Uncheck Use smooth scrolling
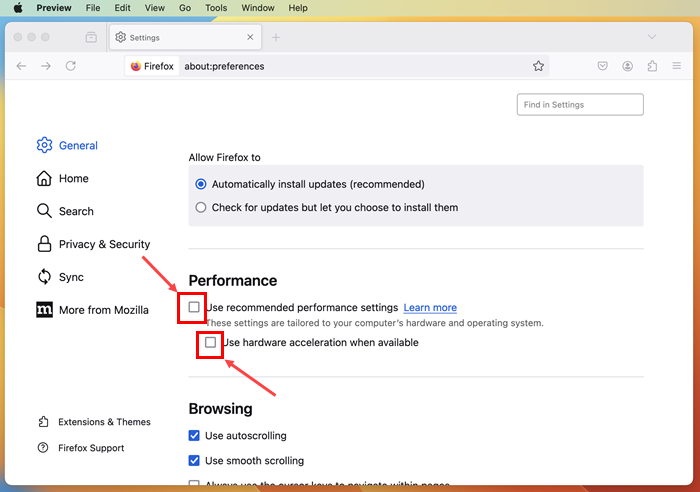700x492 pixels. click(194, 461)
